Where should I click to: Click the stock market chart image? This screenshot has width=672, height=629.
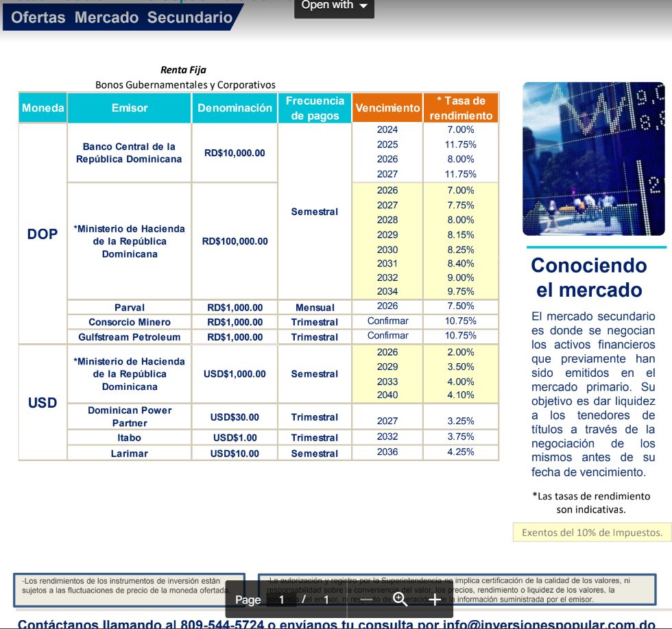click(594, 159)
